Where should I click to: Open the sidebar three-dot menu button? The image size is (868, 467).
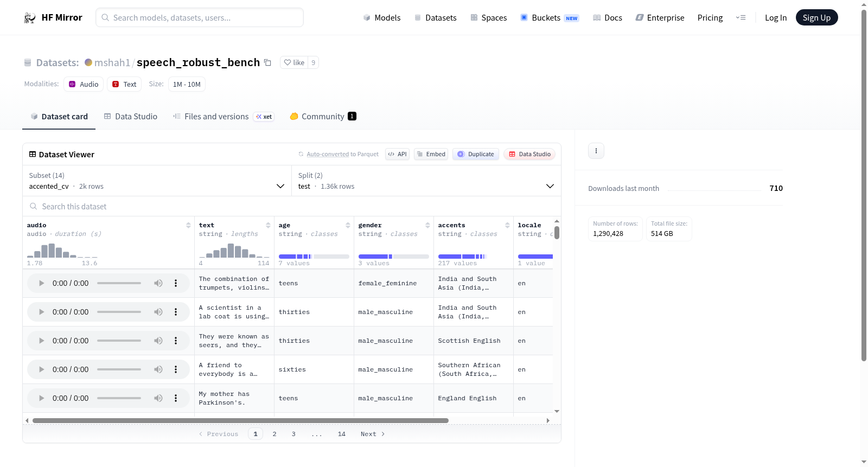click(x=596, y=151)
